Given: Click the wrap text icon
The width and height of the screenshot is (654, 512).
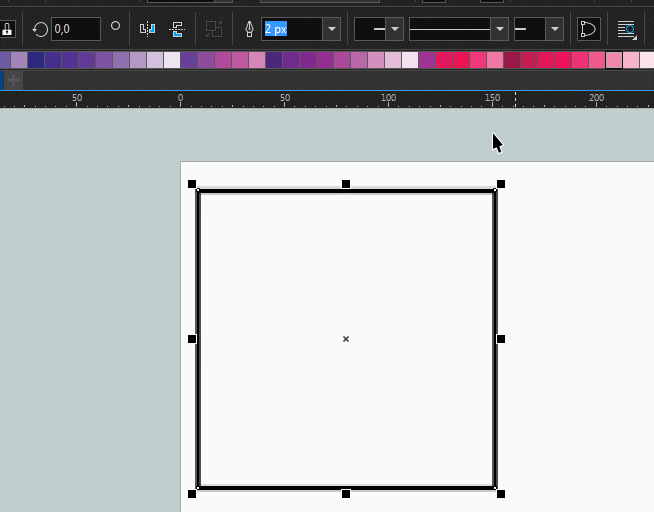Looking at the screenshot, I should tap(626, 29).
